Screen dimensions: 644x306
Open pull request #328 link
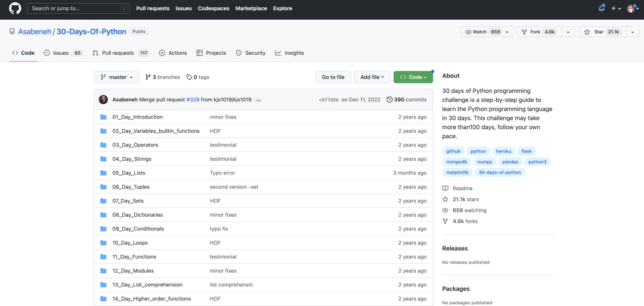point(193,99)
